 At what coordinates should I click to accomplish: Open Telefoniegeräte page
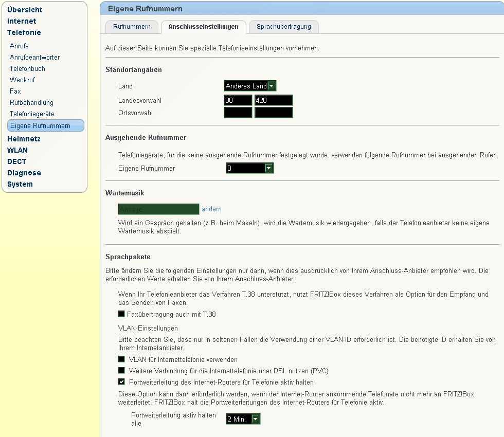32,114
